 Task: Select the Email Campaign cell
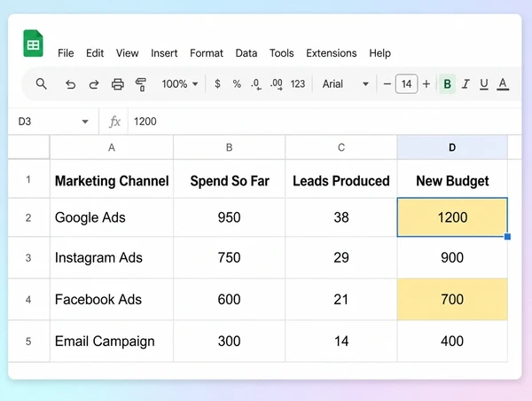click(x=112, y=342)
